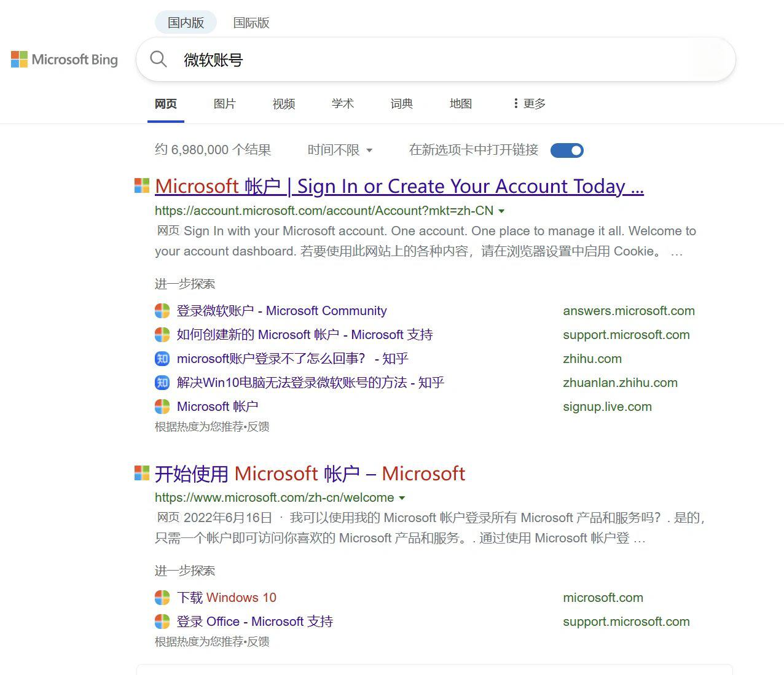Select the 视频 search tab
This screenshot has width=784, height=675.
point(284,103)
